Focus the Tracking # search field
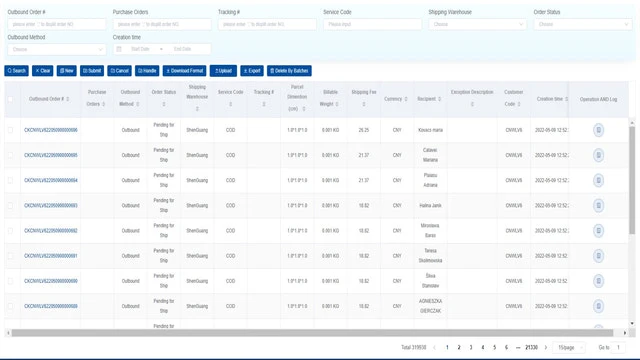The height and width of the screenshot is (360, 640). click(x=267, y=24)
